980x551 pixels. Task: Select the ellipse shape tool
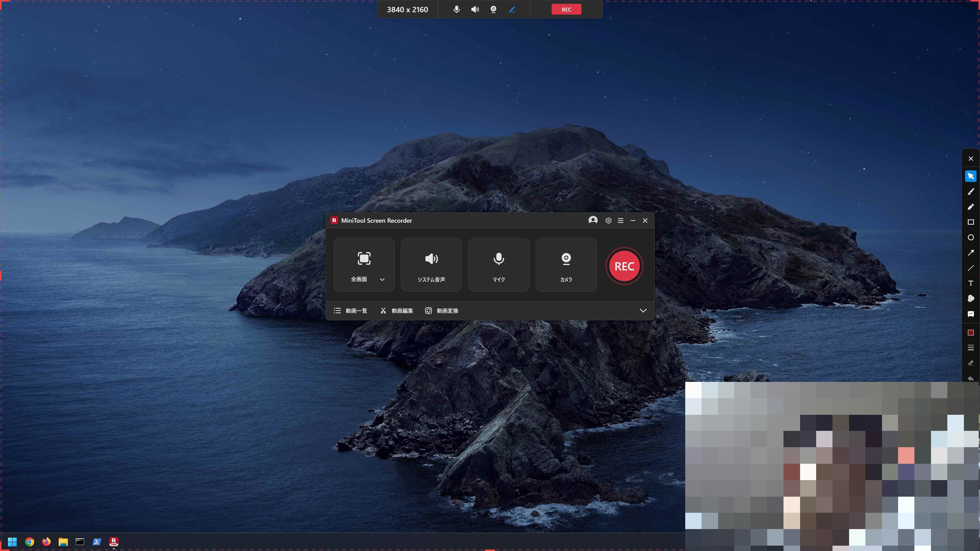point(971,237)
